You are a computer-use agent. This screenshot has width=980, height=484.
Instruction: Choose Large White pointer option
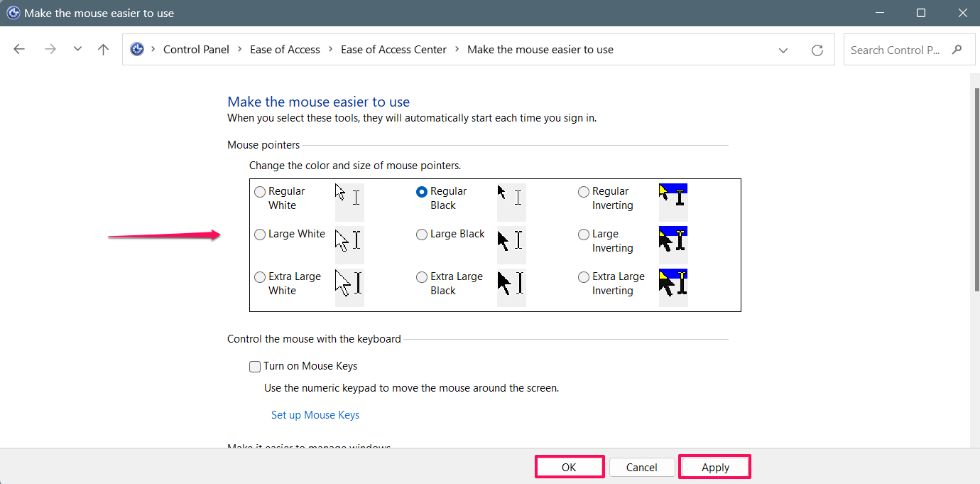(260, 235)
